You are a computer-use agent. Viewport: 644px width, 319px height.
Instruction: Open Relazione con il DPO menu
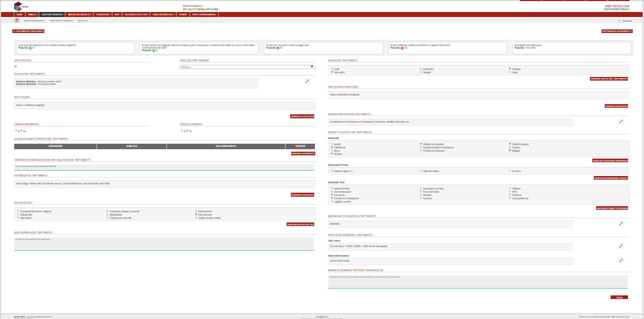(x=137, y=15)
